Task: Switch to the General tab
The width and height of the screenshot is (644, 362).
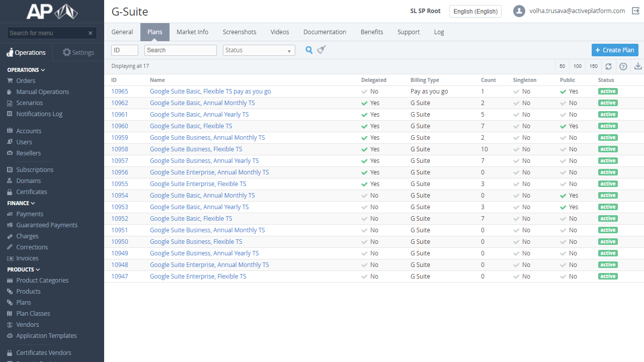Action: pyautogui.click(x=122, y=32)
